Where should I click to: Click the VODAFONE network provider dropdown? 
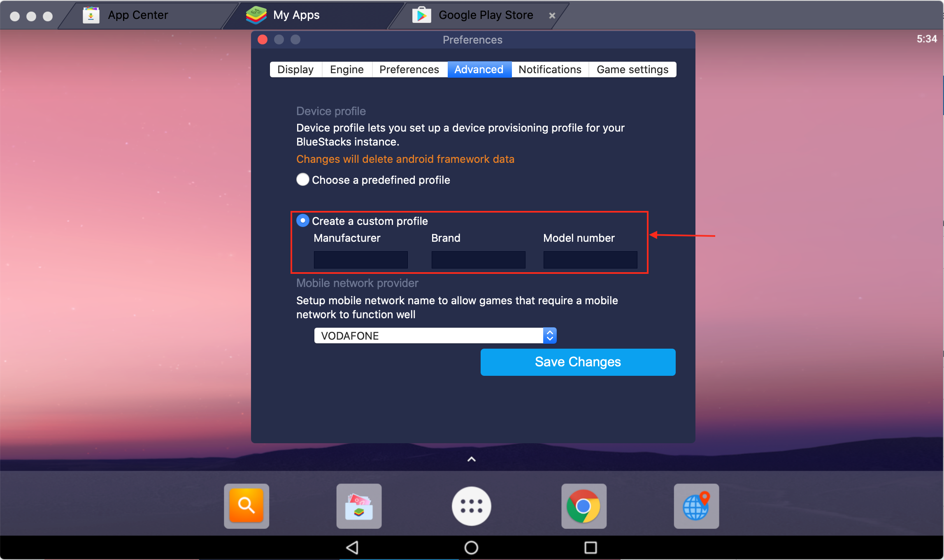point(434,336)
